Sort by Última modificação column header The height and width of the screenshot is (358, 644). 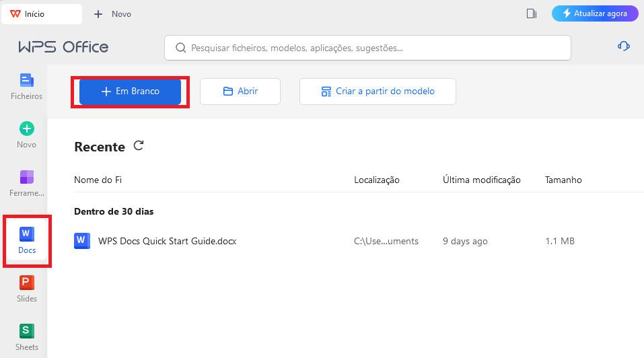[482, 180]
